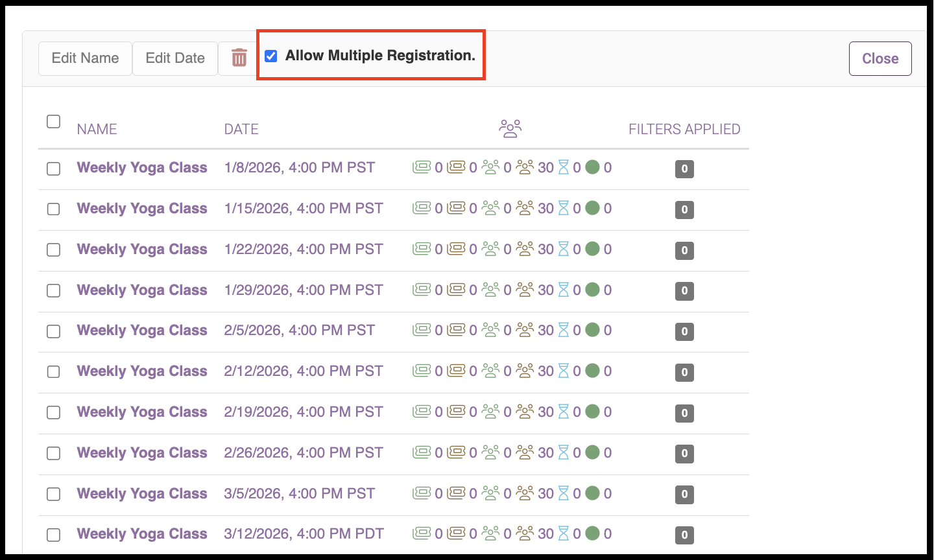Viewport: 934px width, 560px height.
Task: Click brown people icon in 2/12/2026 row
Action: coord(525,371)
